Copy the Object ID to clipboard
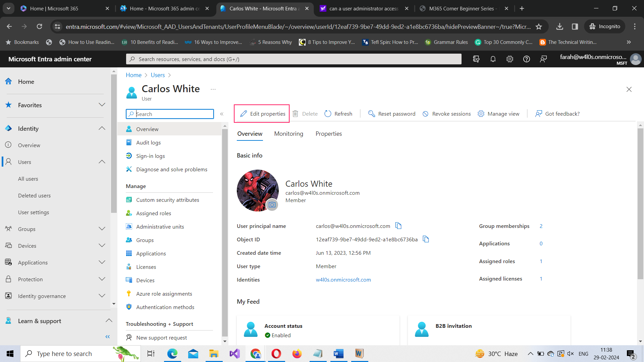 tap(426, 239)
